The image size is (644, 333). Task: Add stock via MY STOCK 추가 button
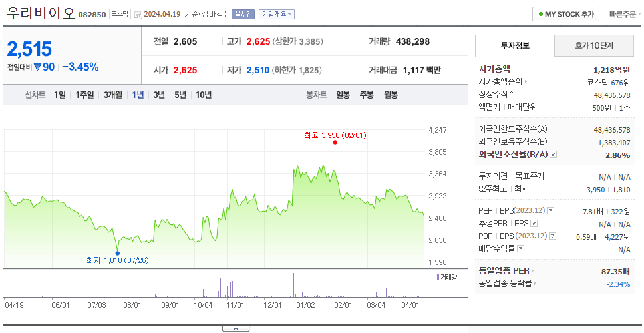click(565, 14)
